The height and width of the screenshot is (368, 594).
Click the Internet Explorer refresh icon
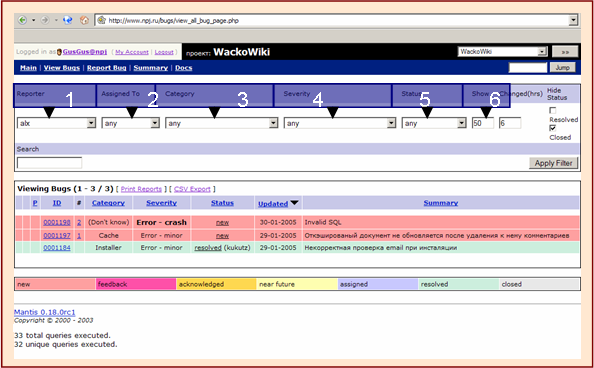click(68, 20)
